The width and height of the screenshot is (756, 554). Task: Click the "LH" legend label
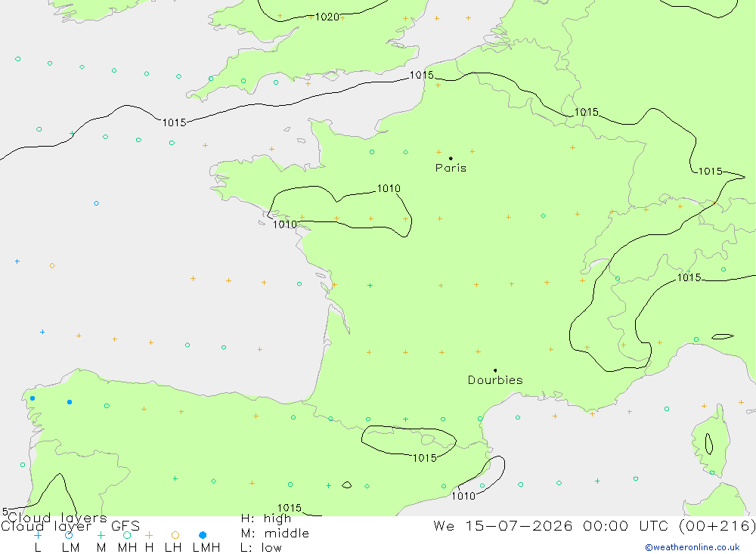(173, 548)
